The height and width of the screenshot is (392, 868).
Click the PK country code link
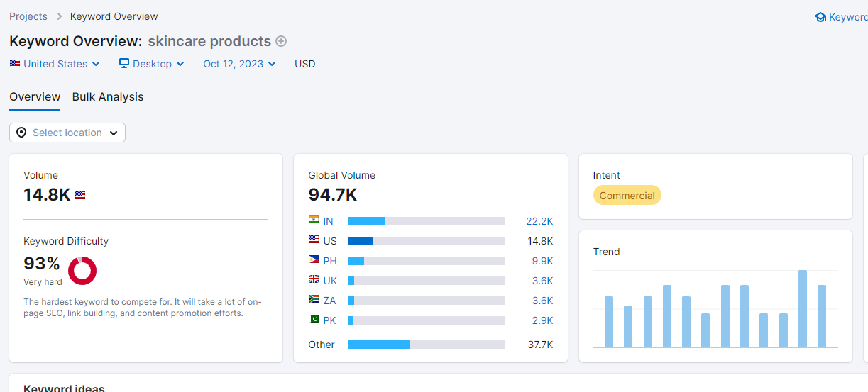coord(329,320)
